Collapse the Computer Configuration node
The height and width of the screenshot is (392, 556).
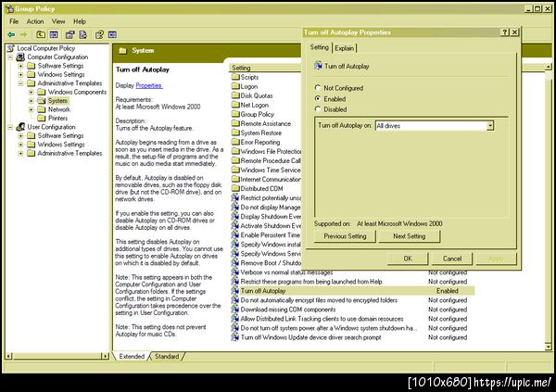point(10,57)
